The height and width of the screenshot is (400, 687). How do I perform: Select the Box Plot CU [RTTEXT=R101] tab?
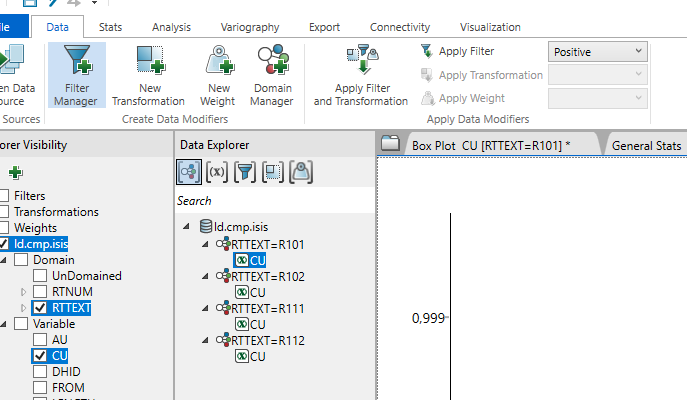click(x=491, y=145)
